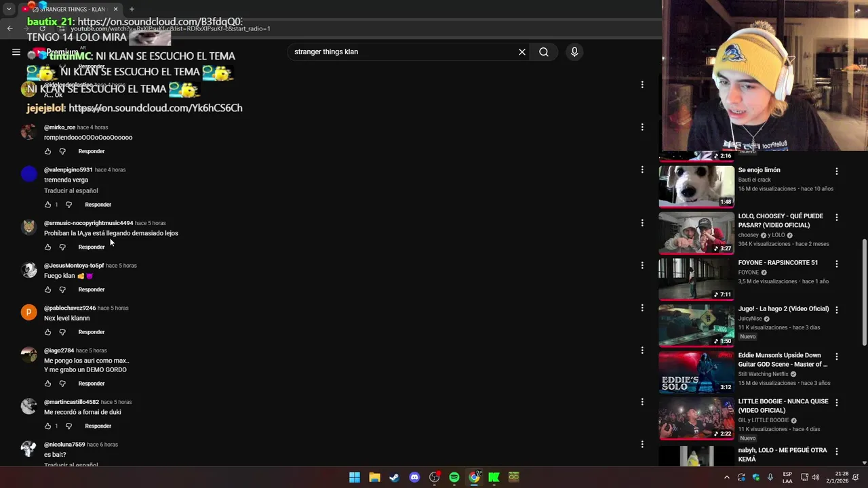Like the 'Fuego klan' comment
The width and height of the screenshot is (868, 488).
47,290
